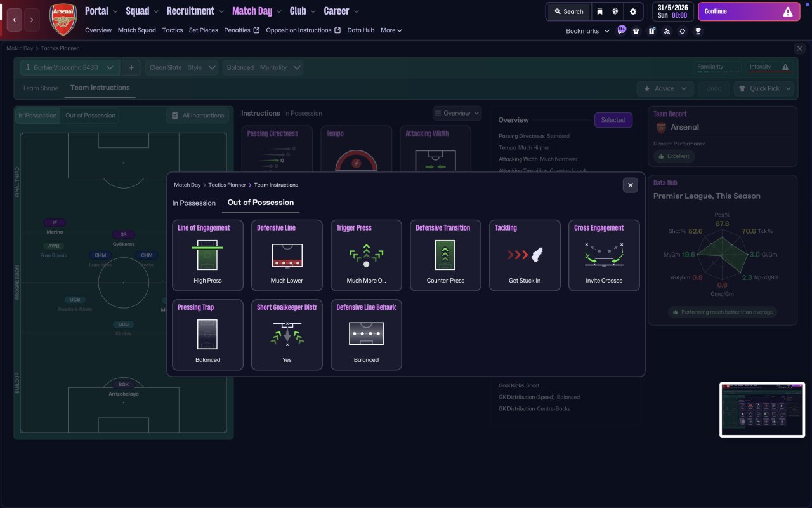Open the Clean Slate Style dropdown
This screenshot has width=812, height=508.
click(182, 67)
